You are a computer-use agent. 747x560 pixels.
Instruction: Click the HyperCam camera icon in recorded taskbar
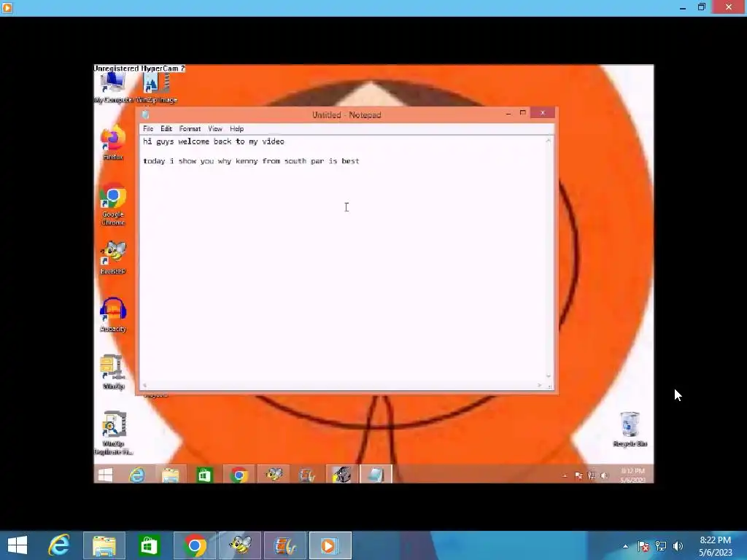pos(341,475)
